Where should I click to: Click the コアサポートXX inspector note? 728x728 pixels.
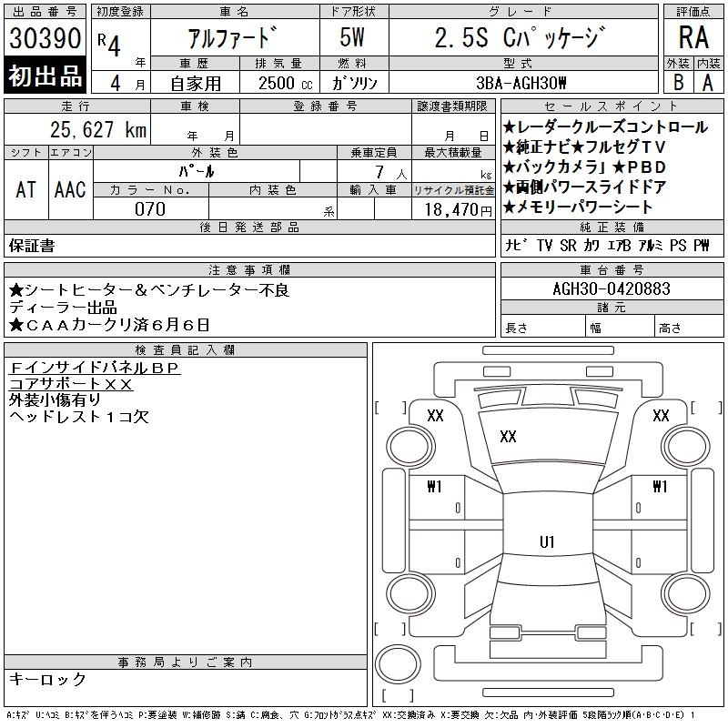tap(71, 384)
